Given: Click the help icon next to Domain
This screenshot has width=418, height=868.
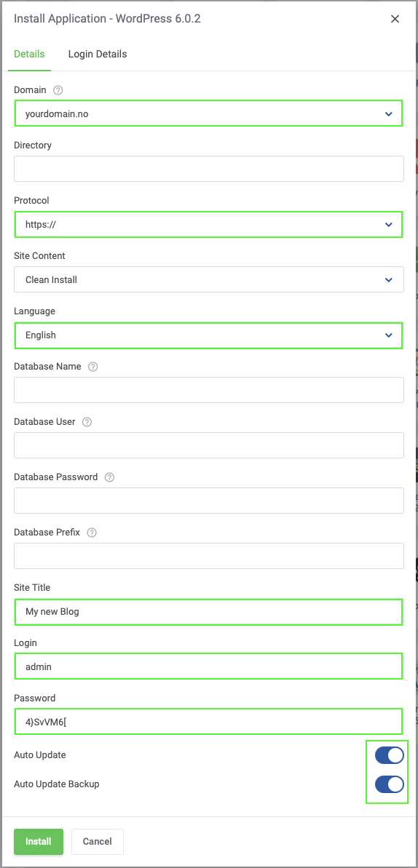Looking at the screenshot, I should (x=58, y=89).
